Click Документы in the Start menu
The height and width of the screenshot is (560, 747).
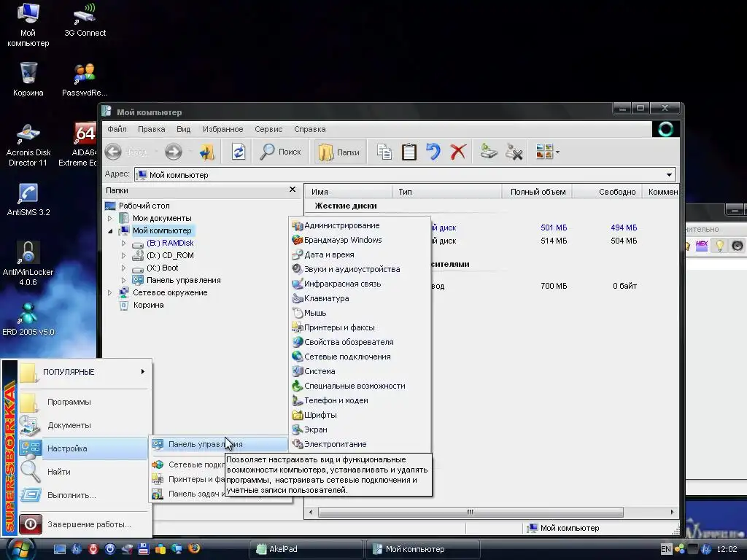(83, 425)
